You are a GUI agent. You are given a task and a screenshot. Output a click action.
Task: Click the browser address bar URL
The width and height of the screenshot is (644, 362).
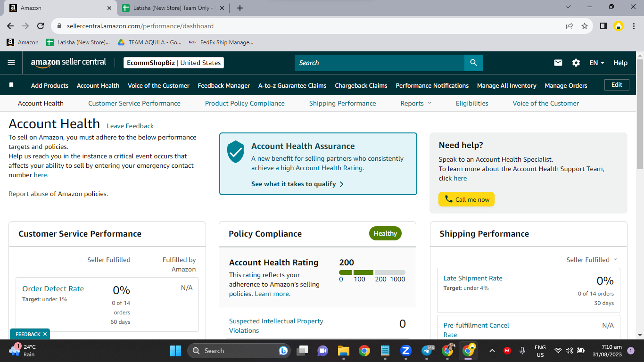pyautogui.click(x=140, y=26)
